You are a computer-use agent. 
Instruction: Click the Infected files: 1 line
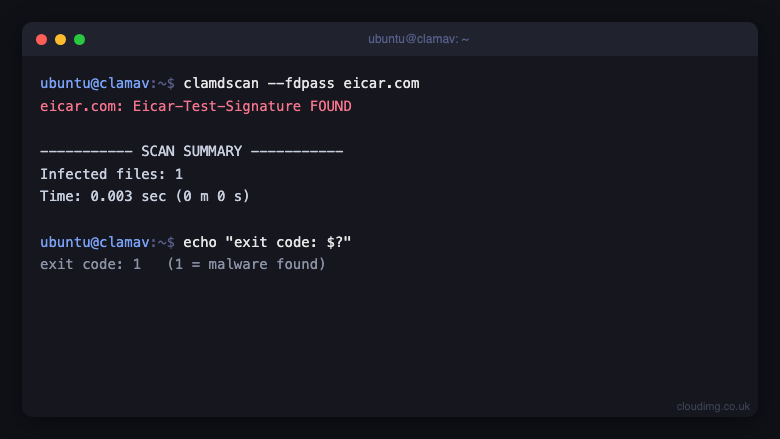click(x=111, y=174)
